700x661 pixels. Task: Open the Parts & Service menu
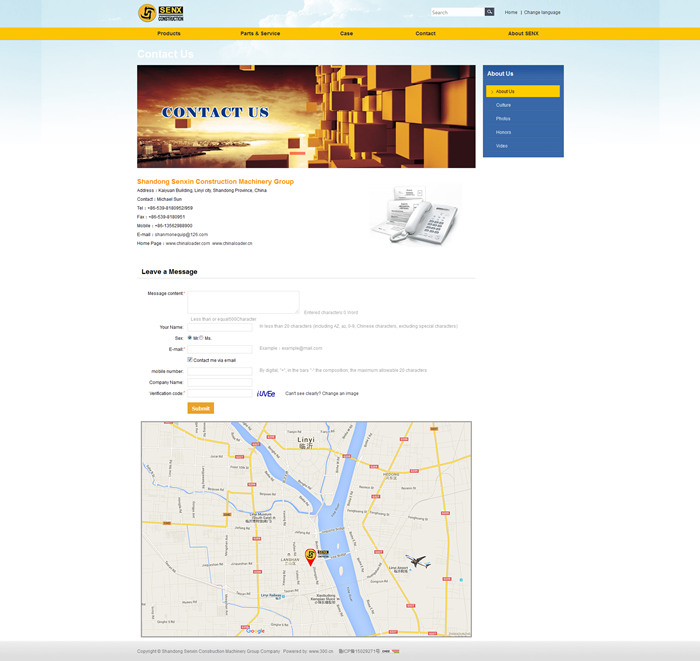tap(260, 33)
